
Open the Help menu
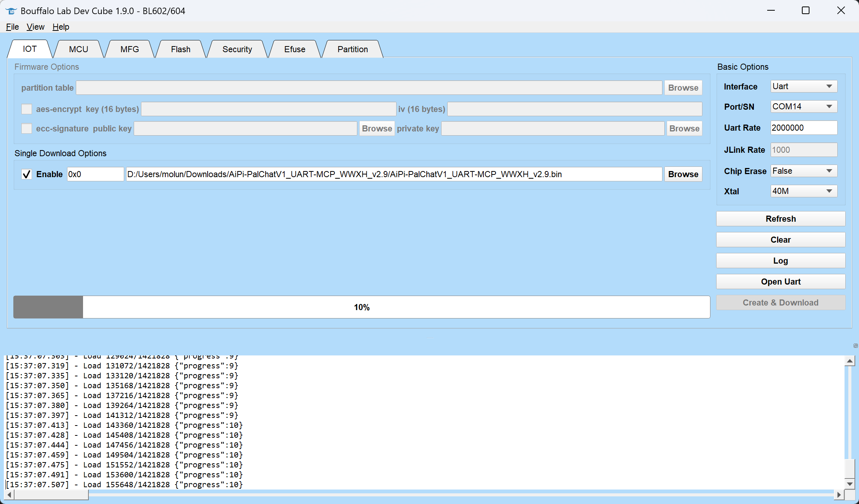[x=61, y=27]
